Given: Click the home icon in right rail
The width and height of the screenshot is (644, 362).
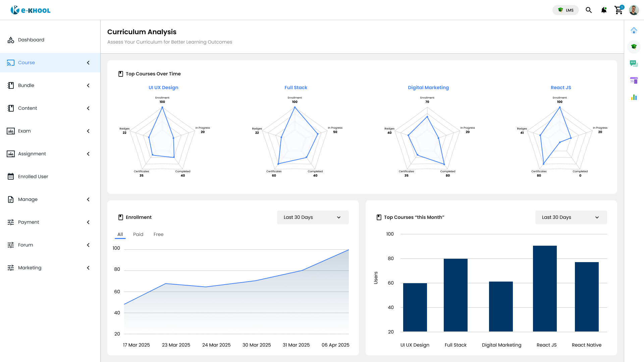Looking at the screenshot, I should pos(634,31).
